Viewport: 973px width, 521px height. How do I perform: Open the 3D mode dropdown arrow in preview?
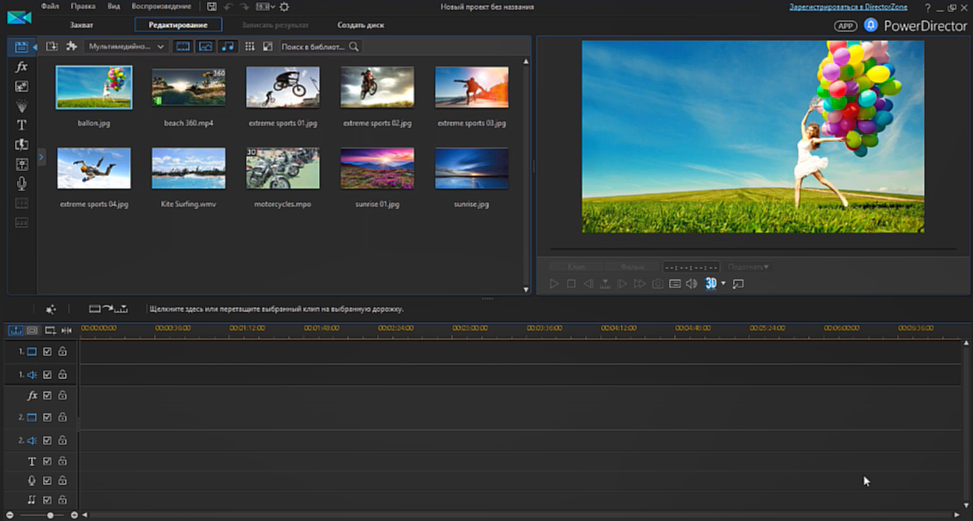[x=723, y=284]
